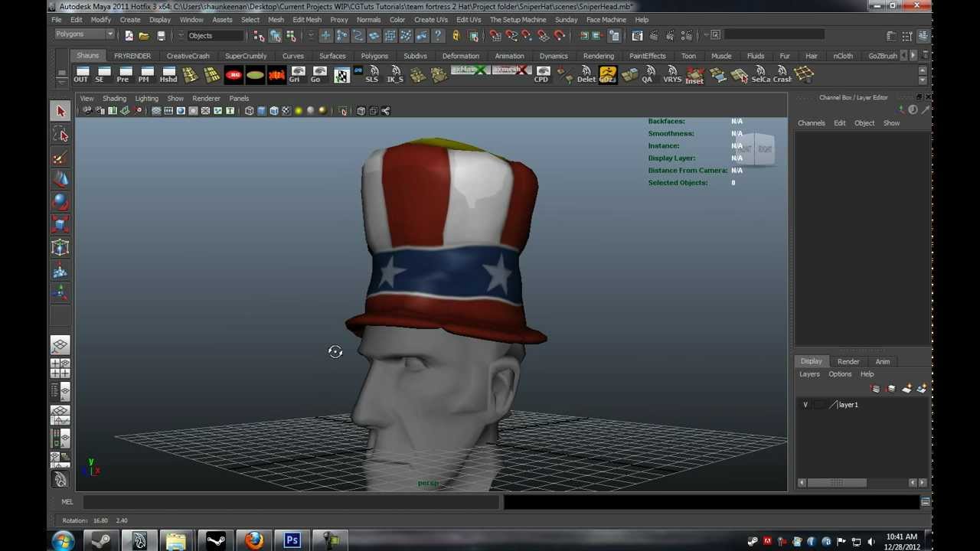Open the viewport Panels menu

pos(239,99)
